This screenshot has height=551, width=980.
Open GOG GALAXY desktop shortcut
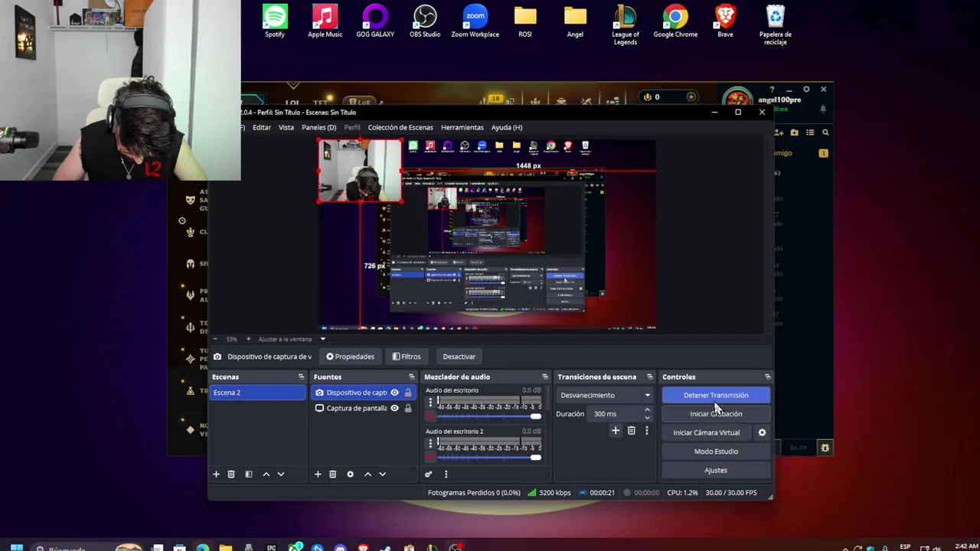click(375, 21)
